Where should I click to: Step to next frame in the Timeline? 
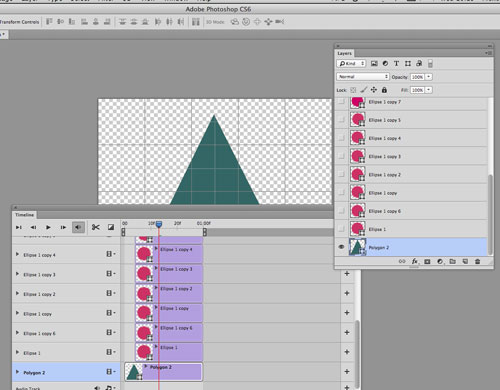63,227
